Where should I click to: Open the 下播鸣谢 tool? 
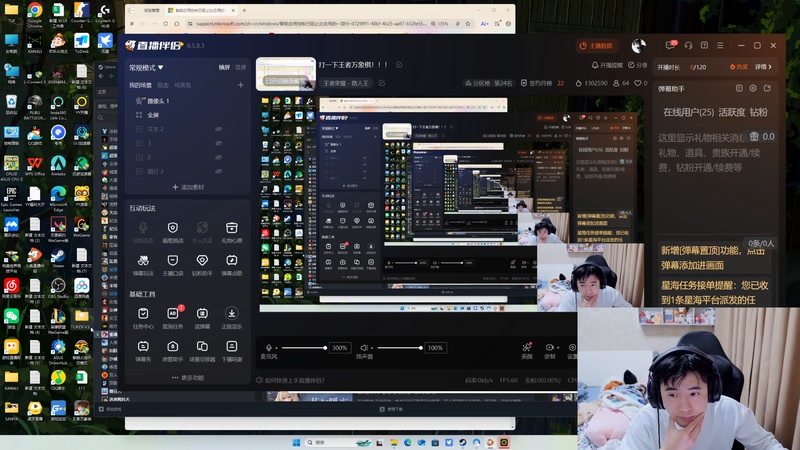point(232,352)
